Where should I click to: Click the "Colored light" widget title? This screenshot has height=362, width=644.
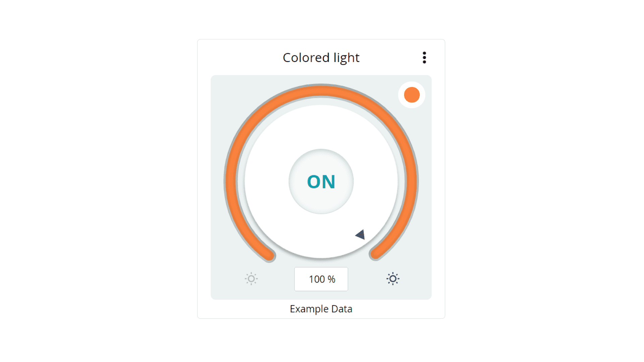(321, 58)
